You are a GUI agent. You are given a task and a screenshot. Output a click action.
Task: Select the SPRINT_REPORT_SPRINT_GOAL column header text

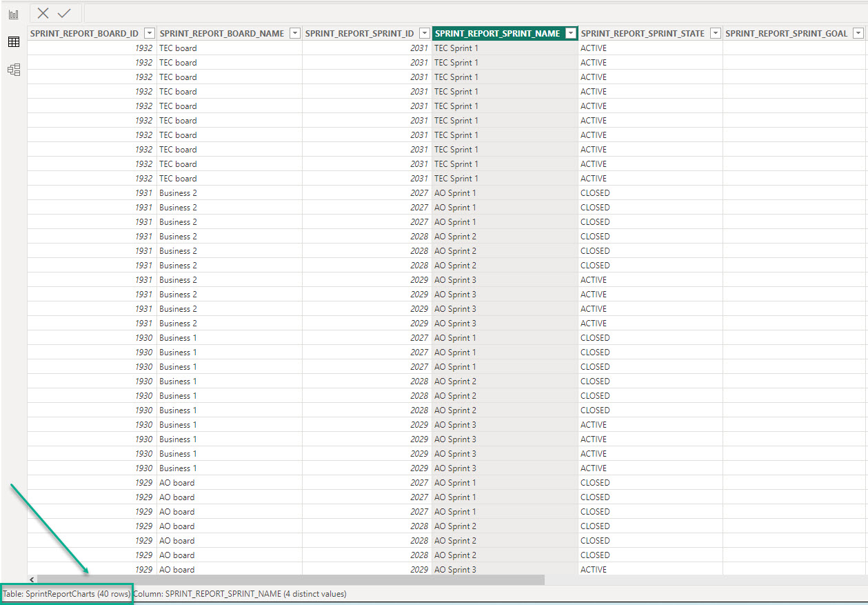click(x=786, y=33)
